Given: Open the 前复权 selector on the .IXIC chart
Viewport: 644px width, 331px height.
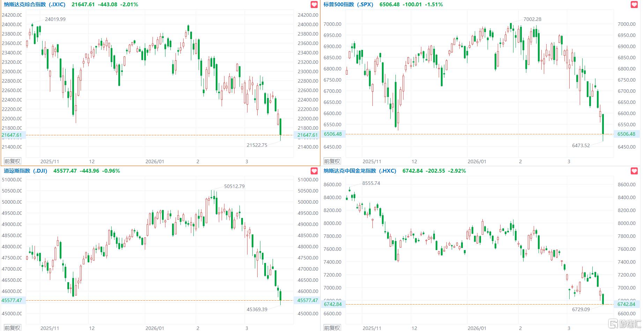Looking at the screenshot, I should tap(12, 161).
